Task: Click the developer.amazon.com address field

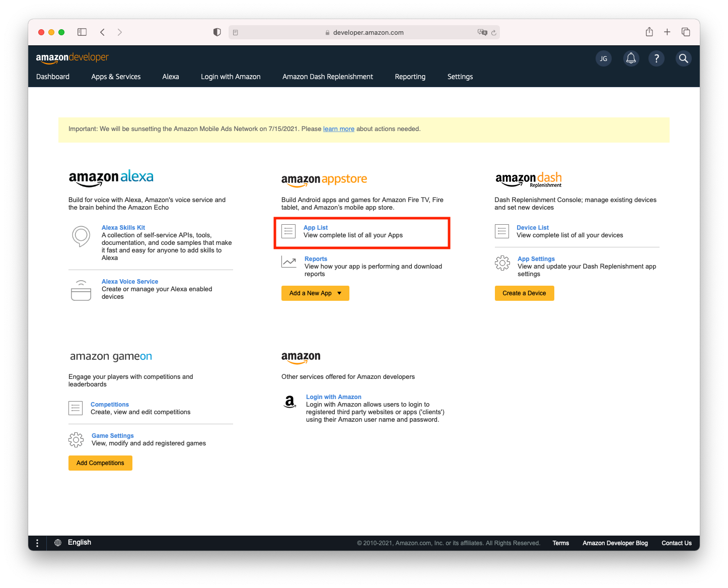Action: (x=364, y=32)
